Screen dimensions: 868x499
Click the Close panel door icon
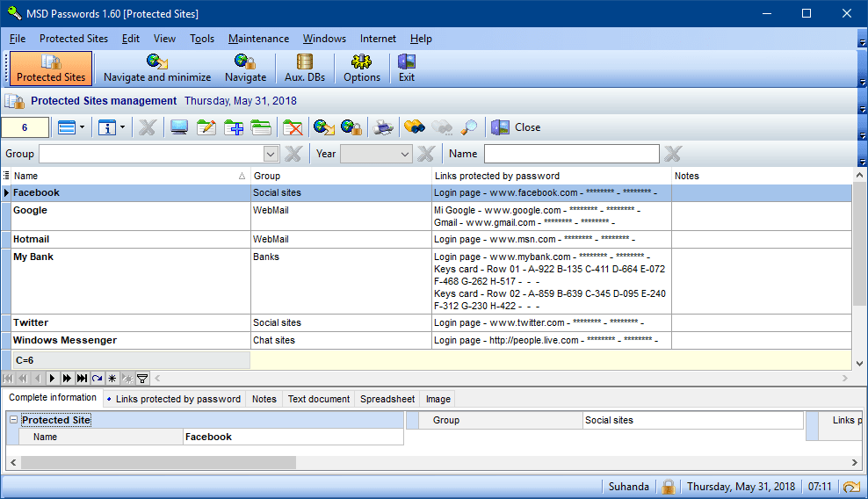point(500,127)
